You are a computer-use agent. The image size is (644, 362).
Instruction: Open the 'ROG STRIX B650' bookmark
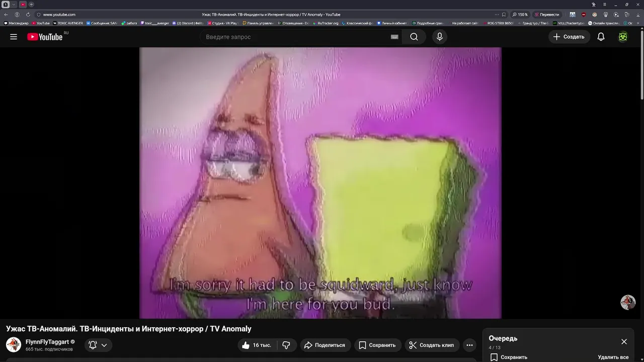tap(498, 23)
